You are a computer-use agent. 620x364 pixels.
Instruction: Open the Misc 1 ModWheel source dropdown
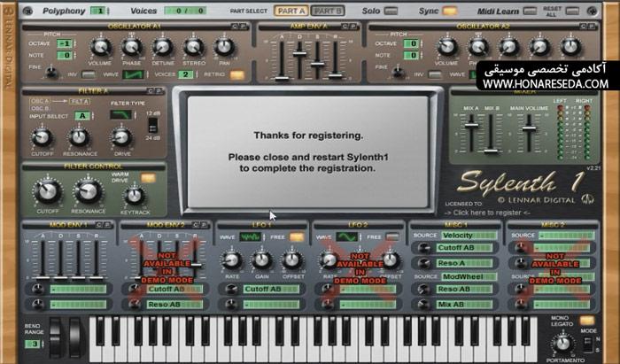[x=469, y=276]
